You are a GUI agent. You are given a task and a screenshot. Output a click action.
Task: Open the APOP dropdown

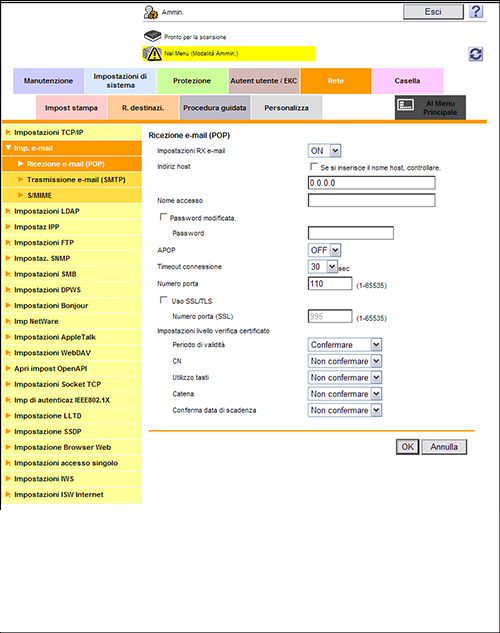click(x=324, y=250)
